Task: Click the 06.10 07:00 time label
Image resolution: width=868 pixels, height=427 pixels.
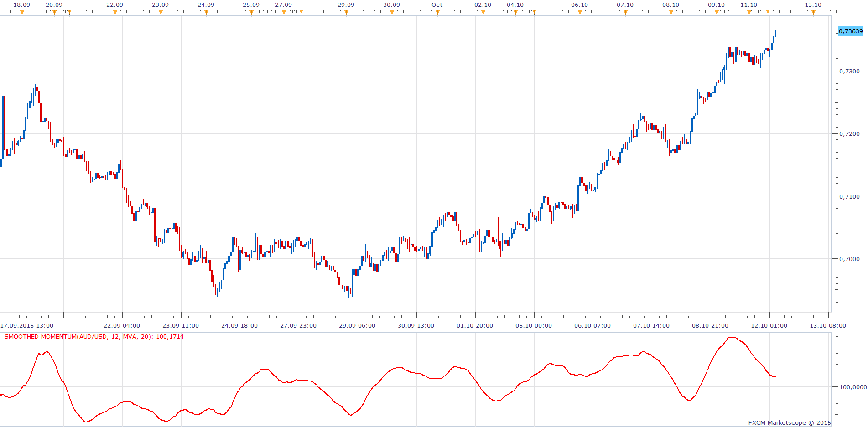Action: (593, 326)
